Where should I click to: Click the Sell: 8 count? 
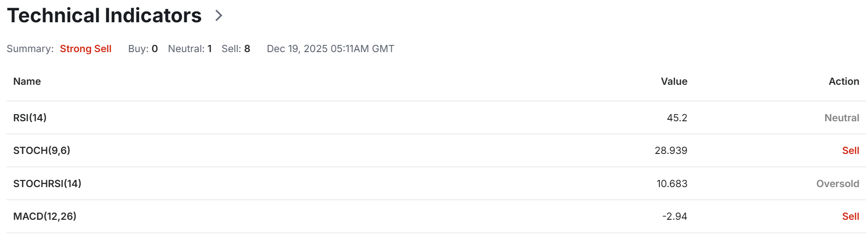(236, 49)
